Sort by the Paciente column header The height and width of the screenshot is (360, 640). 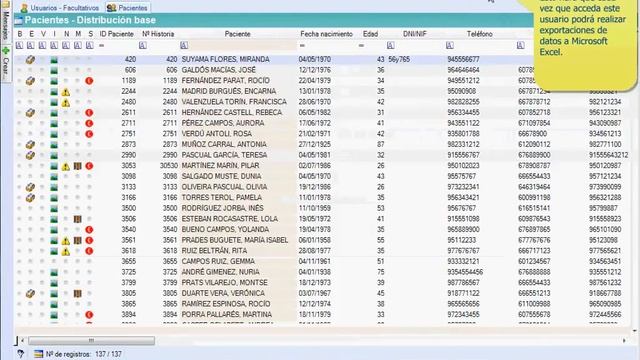click(x=238, y=34)
